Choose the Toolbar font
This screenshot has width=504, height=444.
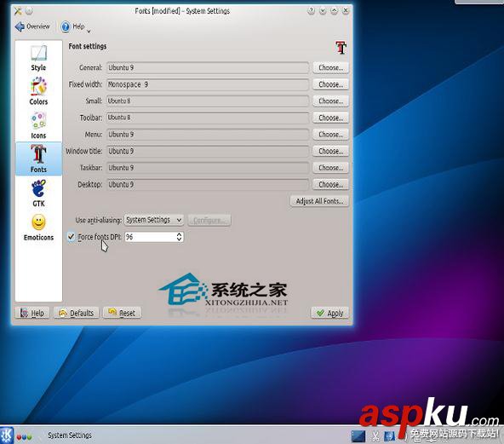pos(330,118)
